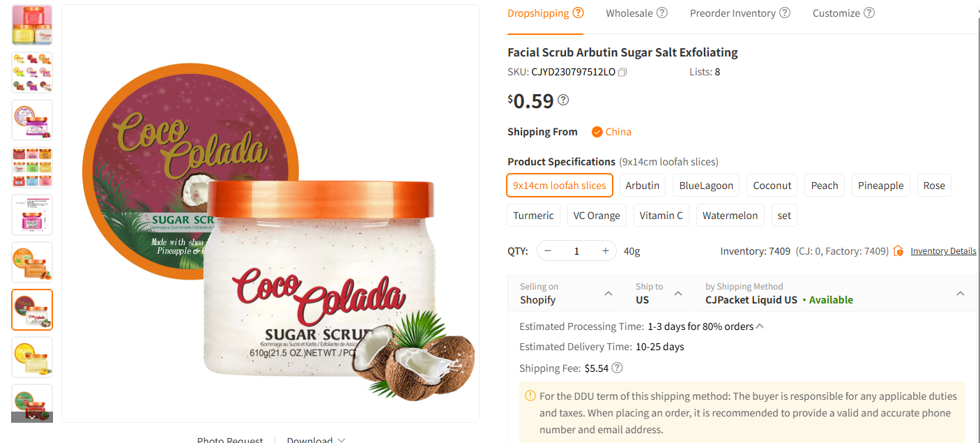980x443 pixels.
Task: Click the help icon next to Wholesale
Action: point(662,12)
